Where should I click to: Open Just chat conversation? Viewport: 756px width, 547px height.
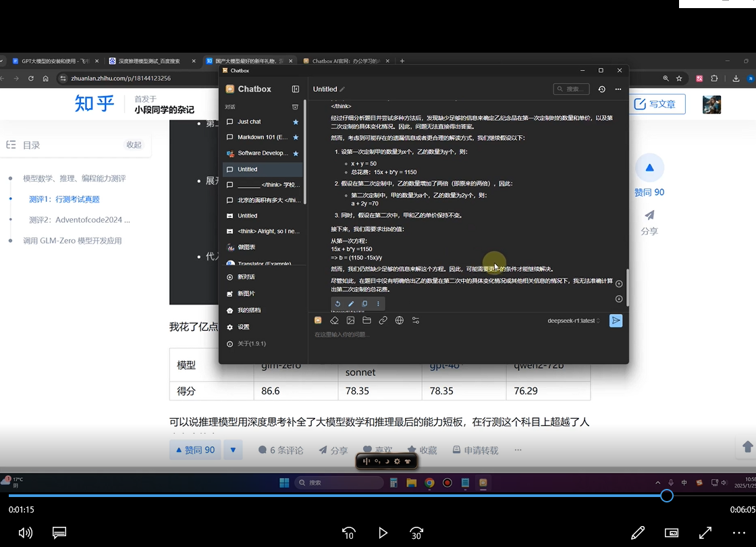[263, 122]
